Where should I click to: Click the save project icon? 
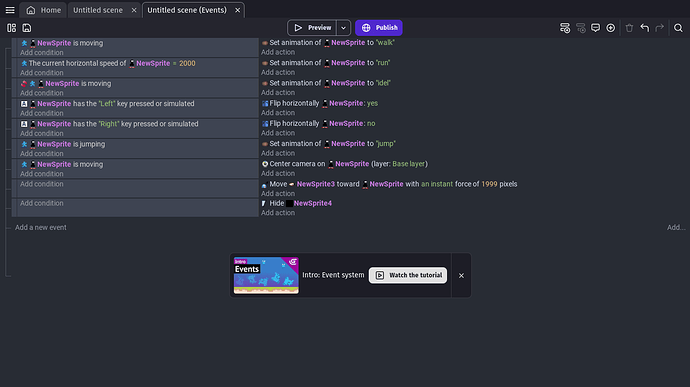(x=27, y=28)
